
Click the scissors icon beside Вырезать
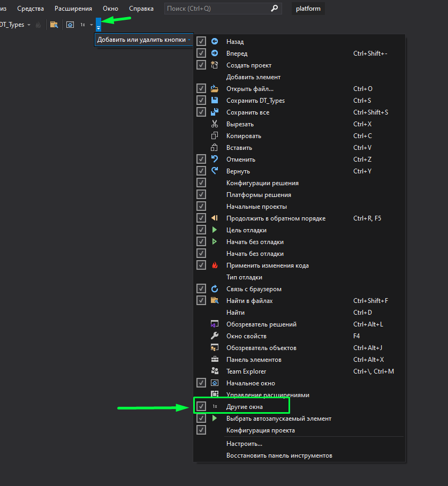(x=215, y=124)
